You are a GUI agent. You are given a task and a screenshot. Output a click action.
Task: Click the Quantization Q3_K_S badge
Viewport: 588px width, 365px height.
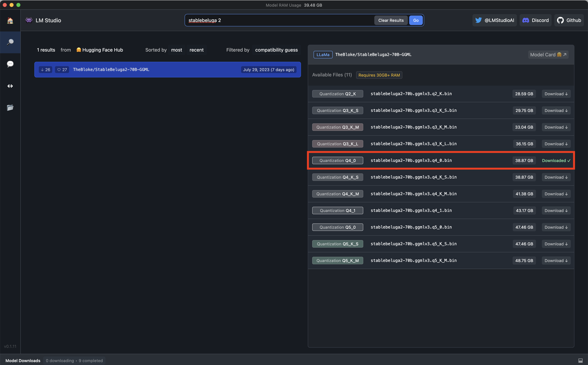(x=337, y=111)
